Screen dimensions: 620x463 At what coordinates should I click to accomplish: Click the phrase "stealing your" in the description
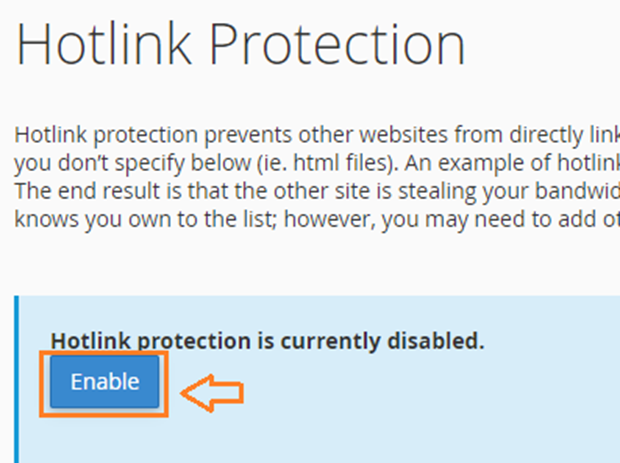[x=463, y=191]
